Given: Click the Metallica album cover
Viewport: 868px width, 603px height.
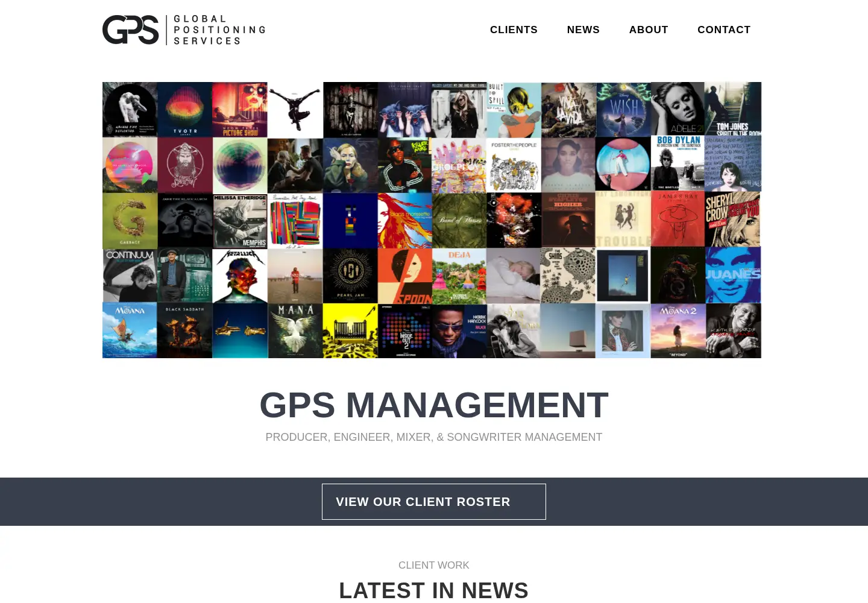Looking at the screenshot, I should click(240, 276).
